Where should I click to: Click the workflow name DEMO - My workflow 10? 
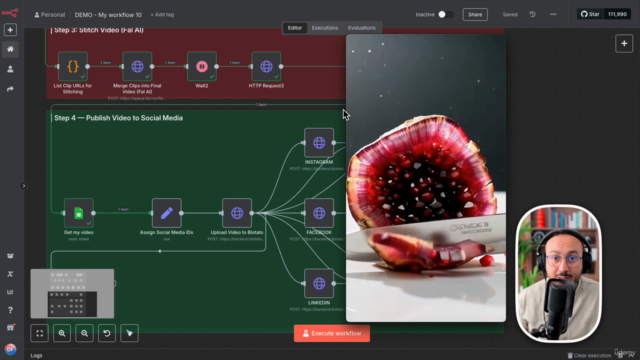pyautogui.click(x=108, y=15)
